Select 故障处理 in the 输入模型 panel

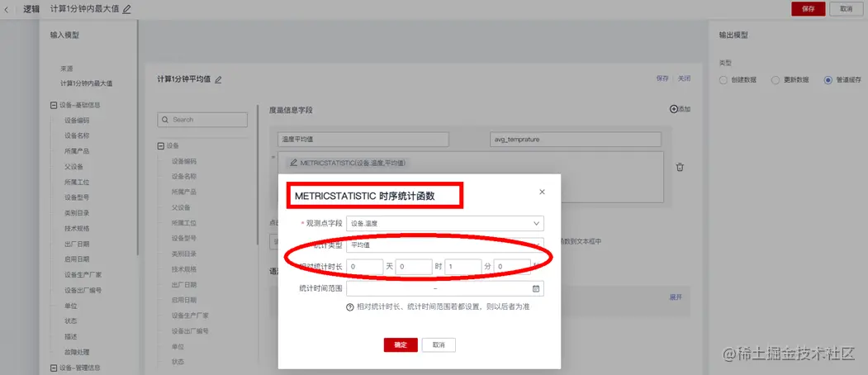(x=77, y=352)
